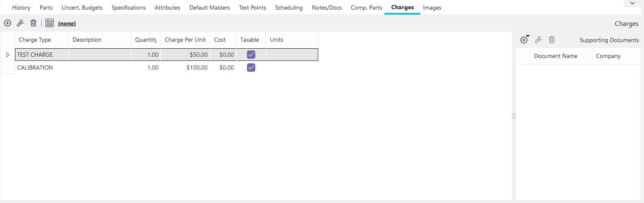Click the (none) layout link
Screen dimensions: 644x203
[67, 24]
